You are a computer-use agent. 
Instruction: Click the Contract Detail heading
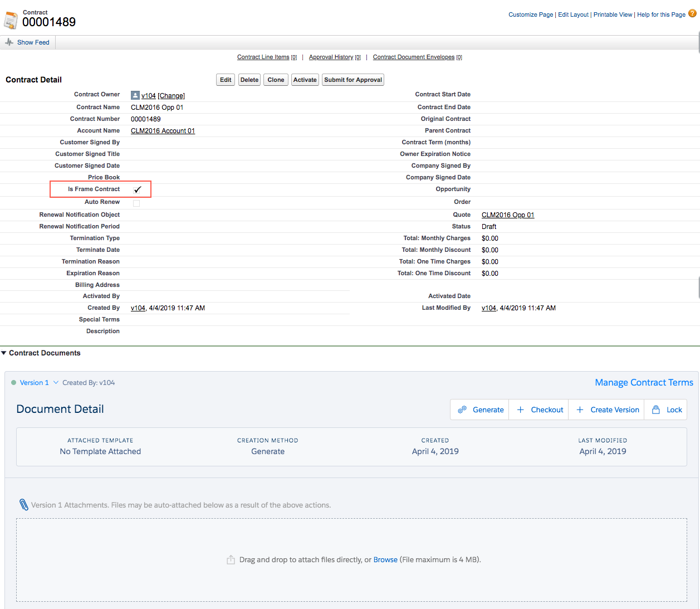click(34, 80)
